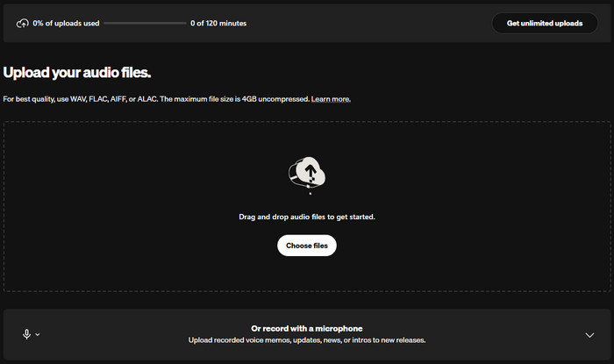Click the large cloud upload illustration
614x364 pixels.
click(x=307, y=174)
